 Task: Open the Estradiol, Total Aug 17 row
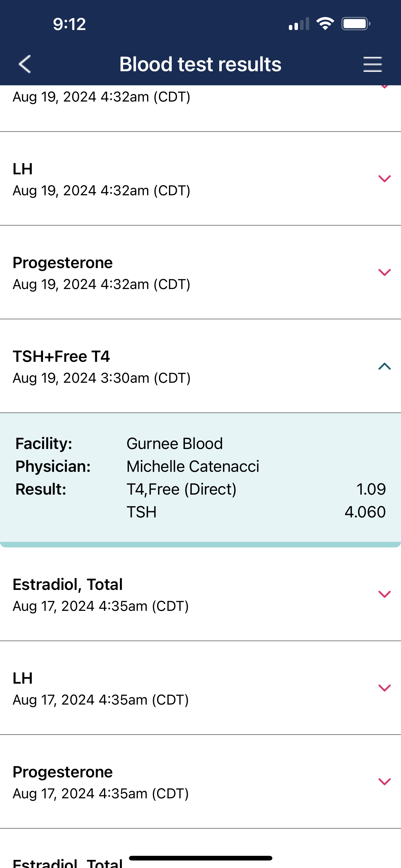click(x=101, y=595)
